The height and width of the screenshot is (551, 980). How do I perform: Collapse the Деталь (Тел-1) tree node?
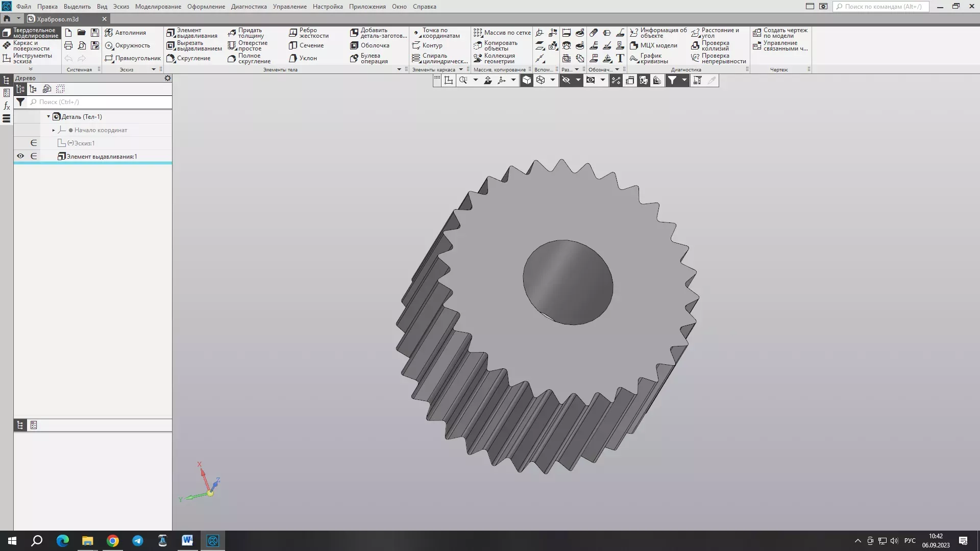click(x=48, y=117)
